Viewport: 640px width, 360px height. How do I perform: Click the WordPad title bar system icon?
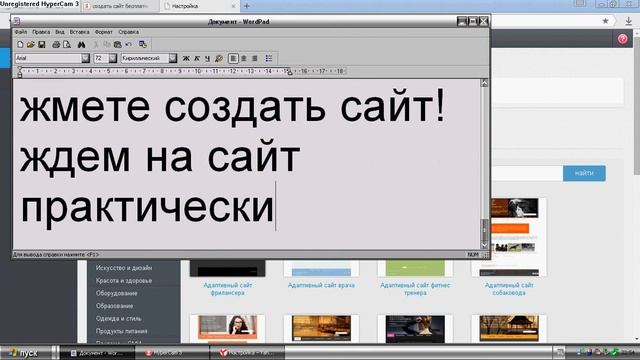click(17, 21)
